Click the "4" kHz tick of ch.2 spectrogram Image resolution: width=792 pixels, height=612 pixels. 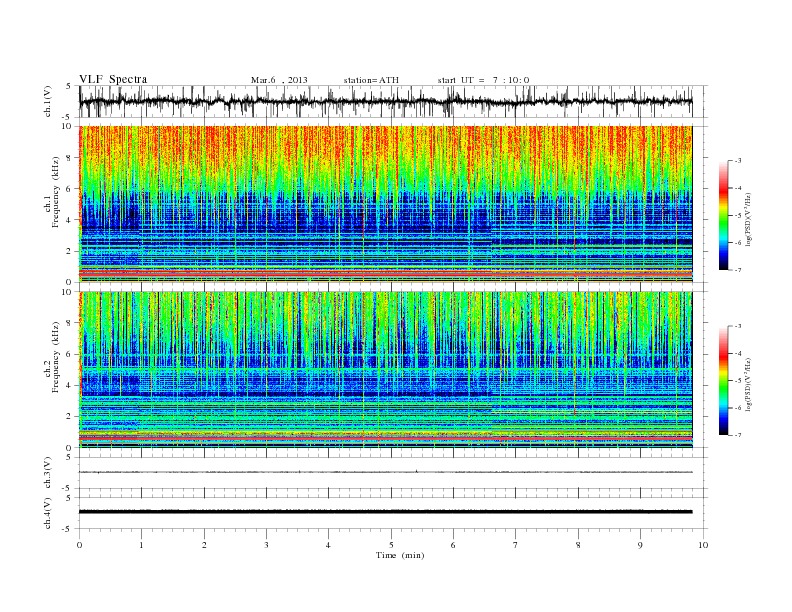69,386
